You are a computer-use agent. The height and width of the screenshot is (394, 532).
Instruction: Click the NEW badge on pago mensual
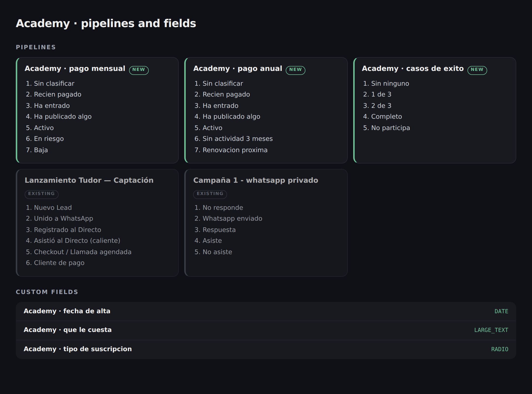click(139, 70)
